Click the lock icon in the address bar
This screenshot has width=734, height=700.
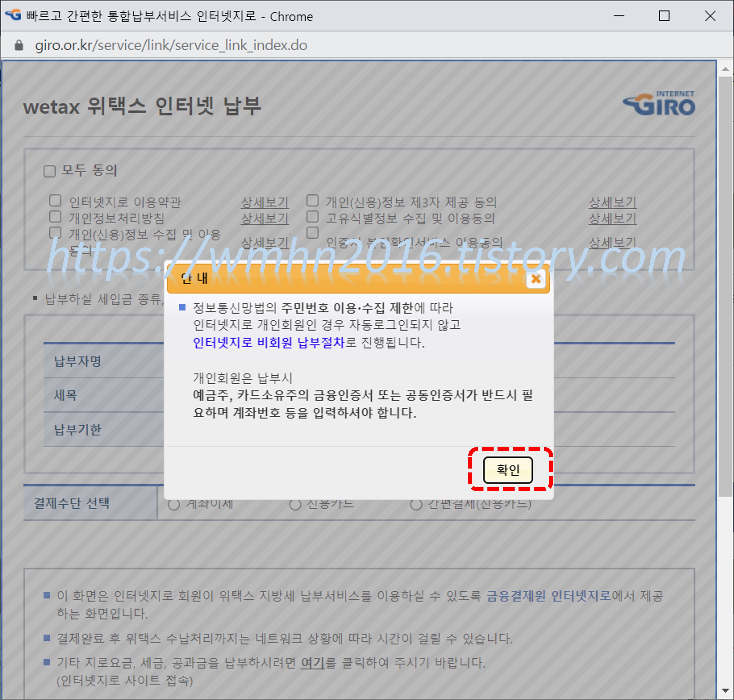coord(19,45)
